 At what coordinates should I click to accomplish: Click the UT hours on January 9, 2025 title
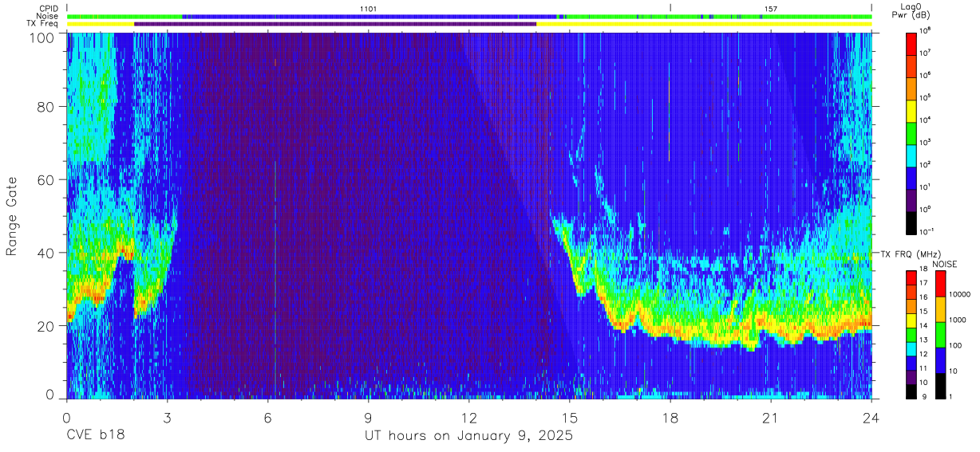[x=468, y=436]
